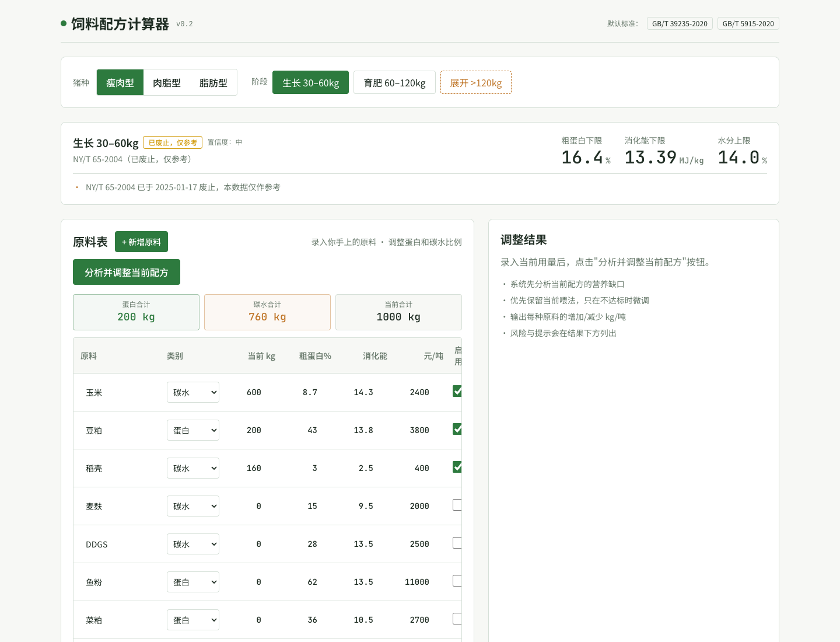
Task: Click the 玉米 ingredient name
Action: [x=94, y=393]
